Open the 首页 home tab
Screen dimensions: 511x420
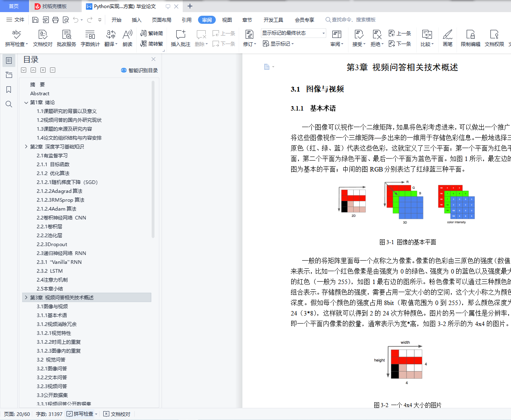click(x=14, y=6)
